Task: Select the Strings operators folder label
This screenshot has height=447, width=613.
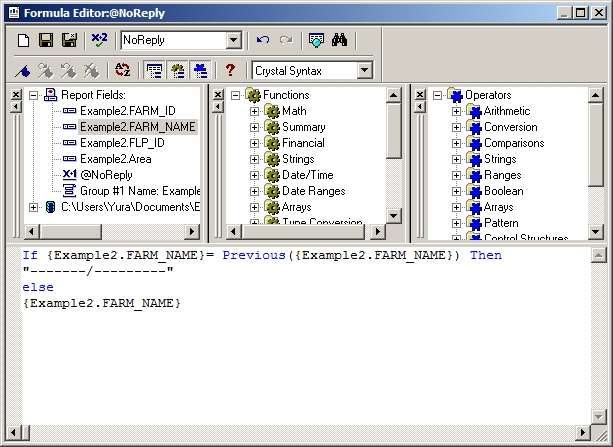Action: (500, 159)
